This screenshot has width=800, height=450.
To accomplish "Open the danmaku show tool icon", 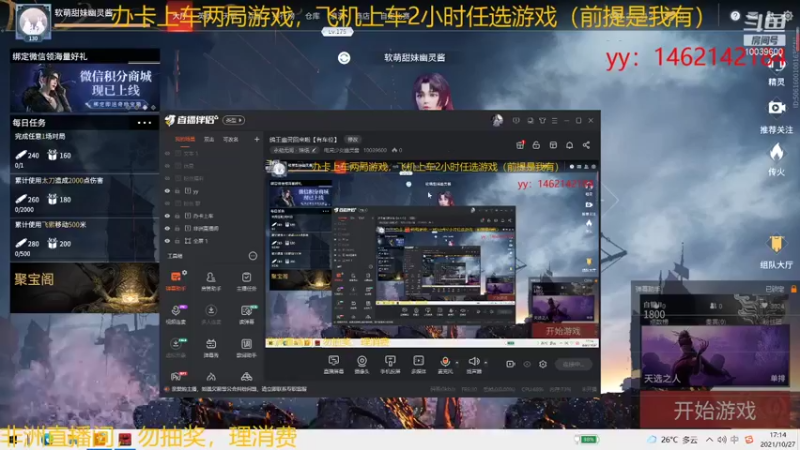I will click(211, 347).
